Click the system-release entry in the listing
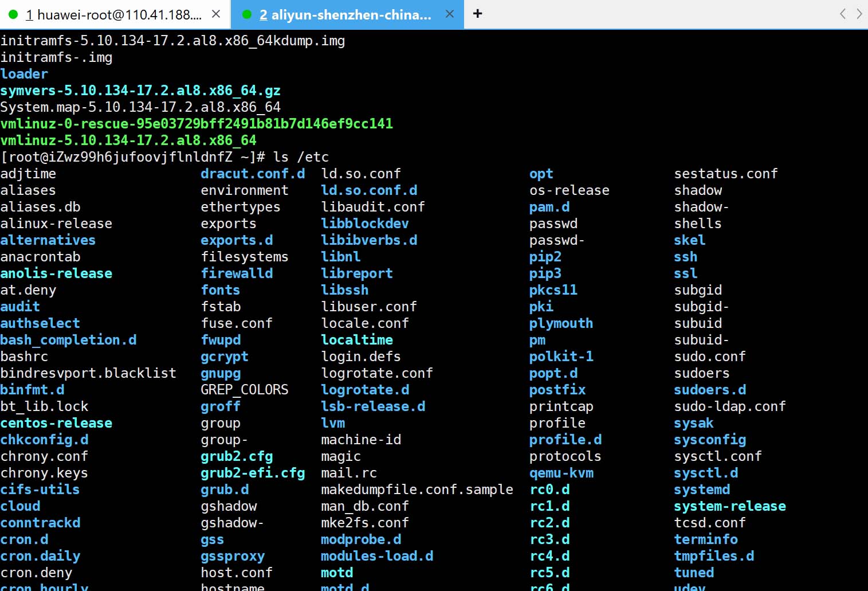The width and height of the screenshot is (868, 591). point(729,506)
